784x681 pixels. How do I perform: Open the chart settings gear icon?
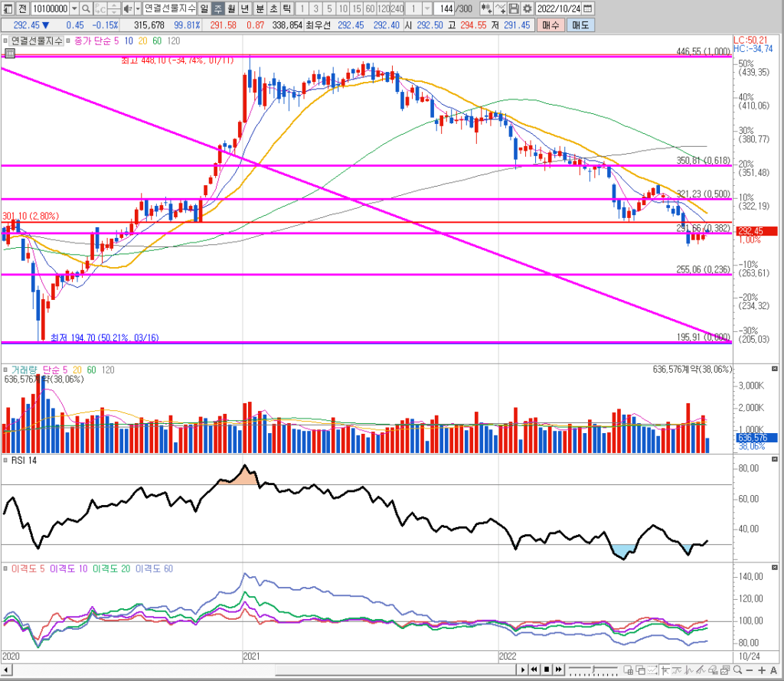(x=527, y=9)
